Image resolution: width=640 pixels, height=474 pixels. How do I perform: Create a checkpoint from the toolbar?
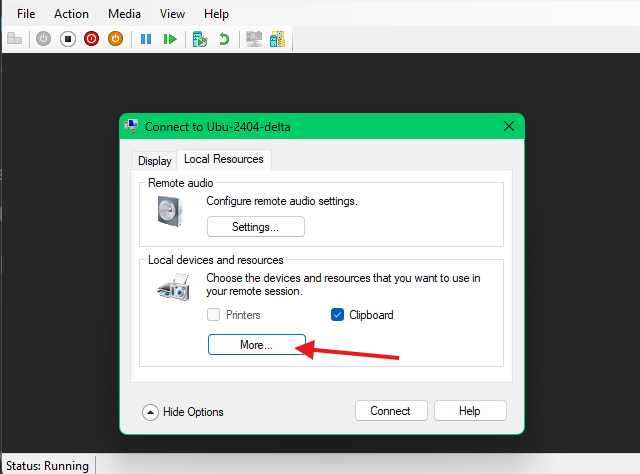(200, 39)
